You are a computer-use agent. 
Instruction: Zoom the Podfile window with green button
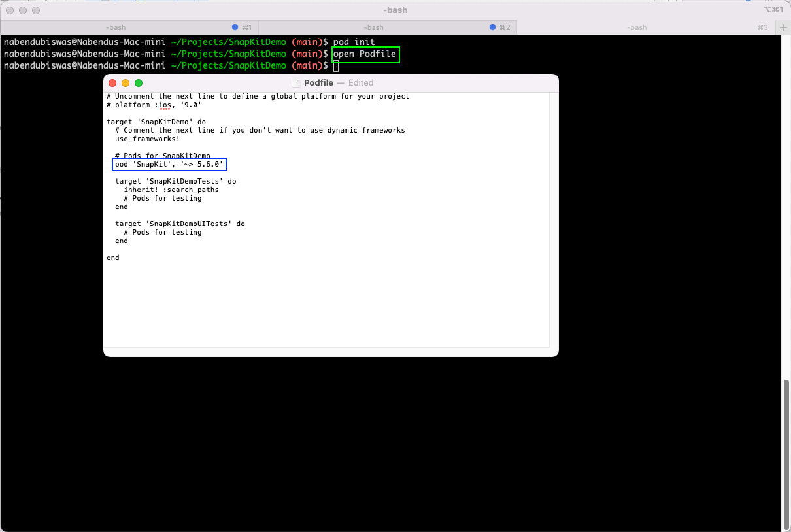click(139, 83)
